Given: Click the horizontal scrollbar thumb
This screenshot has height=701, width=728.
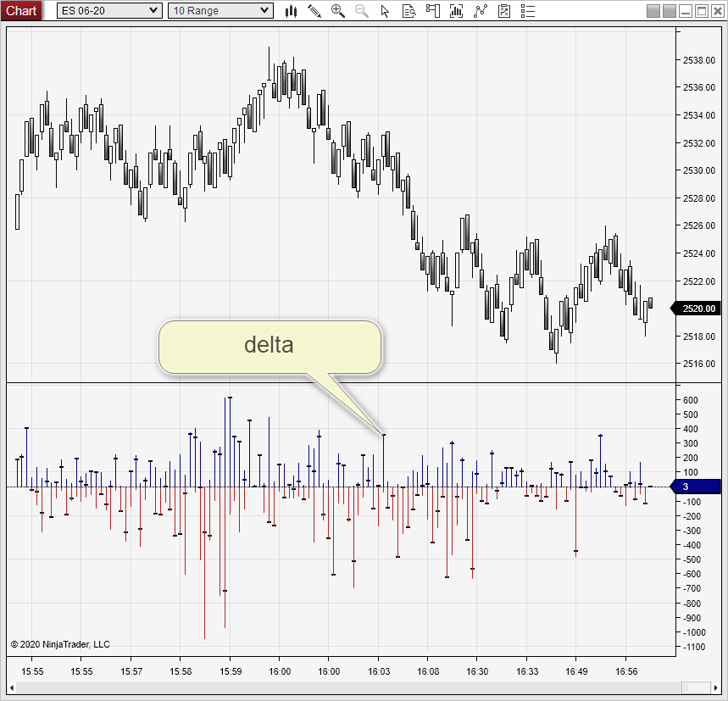Looking at the screenshot, I should tap(696, 687).
